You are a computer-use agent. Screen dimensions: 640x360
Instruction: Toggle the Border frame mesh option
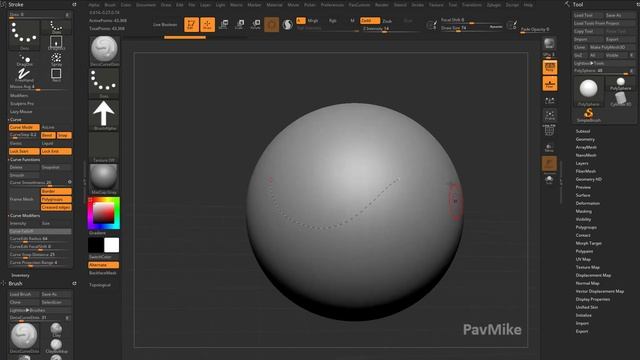click(56, 191)
